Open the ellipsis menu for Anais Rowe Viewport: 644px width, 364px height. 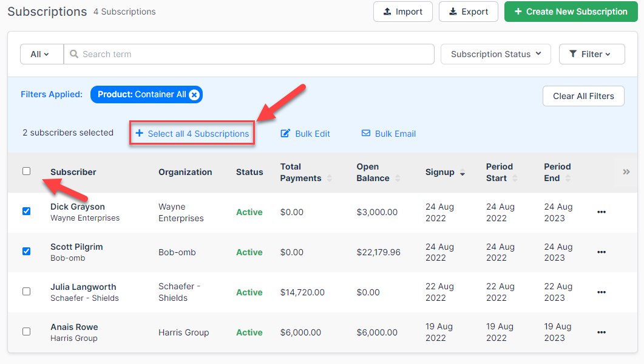[601, 332]
